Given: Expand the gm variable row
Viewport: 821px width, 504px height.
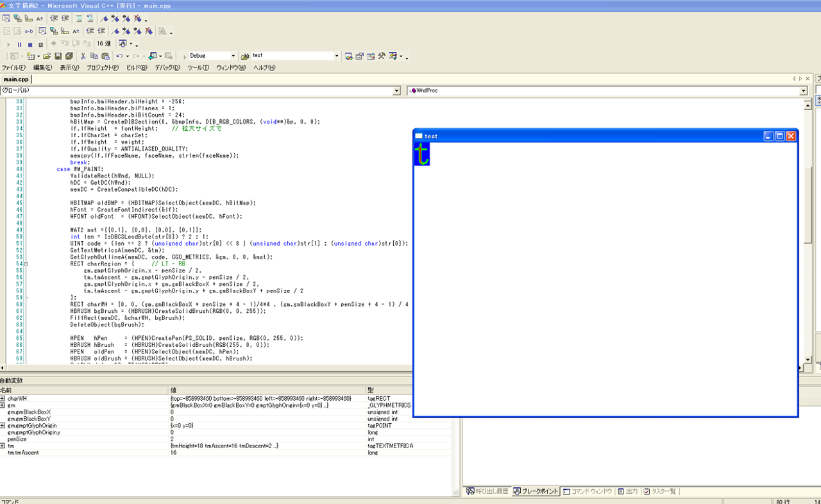Looking at the screenshot, I should coord(3,405).
